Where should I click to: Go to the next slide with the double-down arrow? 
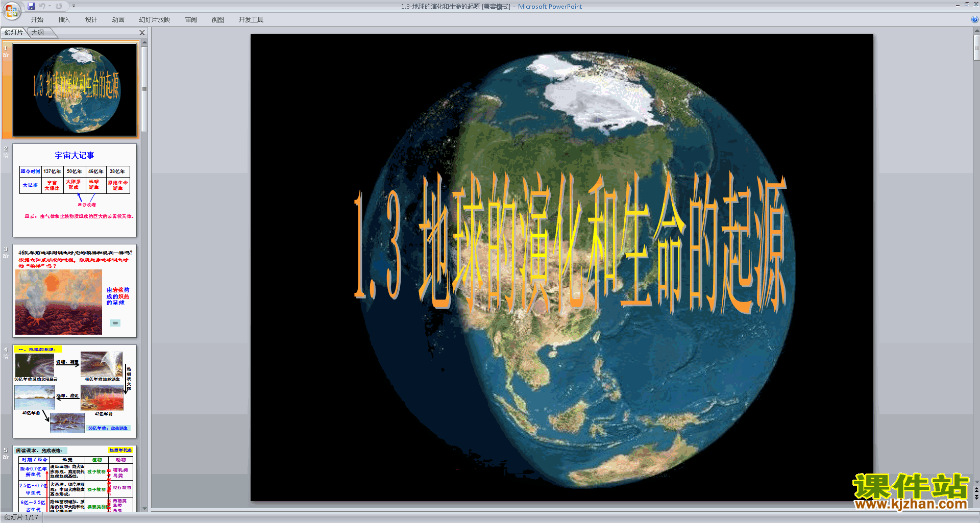(976, 497)
